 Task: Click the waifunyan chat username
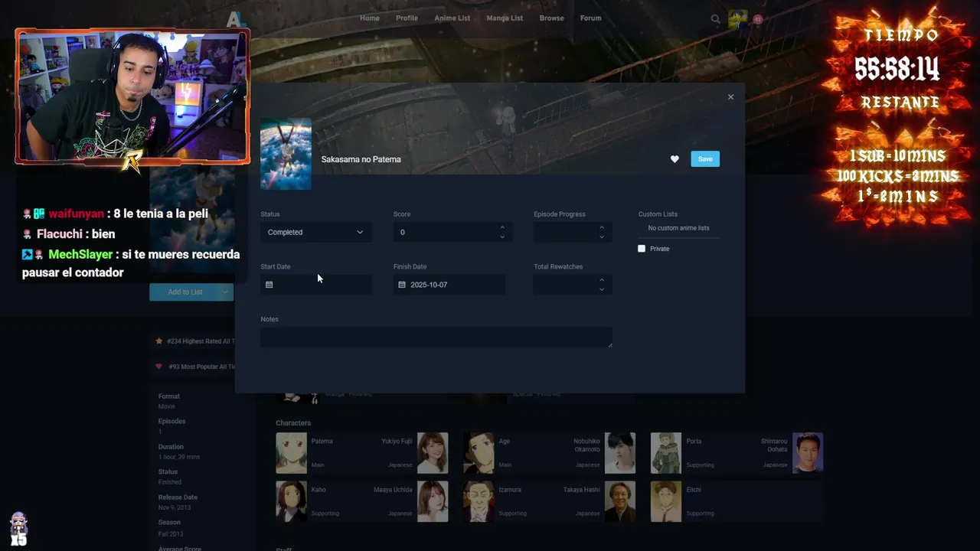tap(77, 214)
